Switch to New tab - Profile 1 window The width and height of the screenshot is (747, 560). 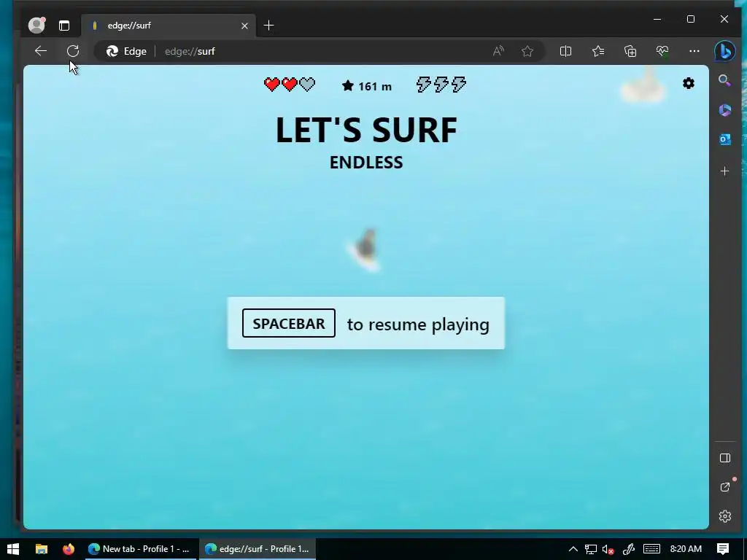pos(139,549)
